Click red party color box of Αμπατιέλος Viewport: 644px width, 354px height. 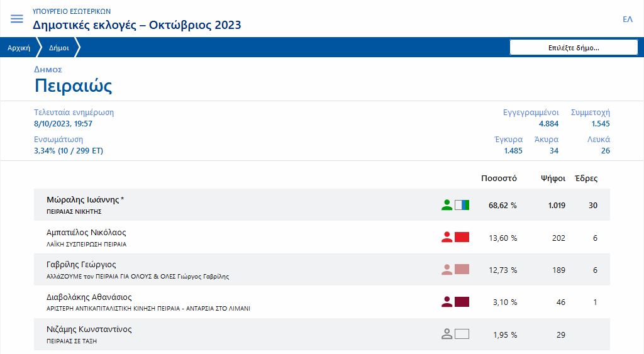click(462, 237)
